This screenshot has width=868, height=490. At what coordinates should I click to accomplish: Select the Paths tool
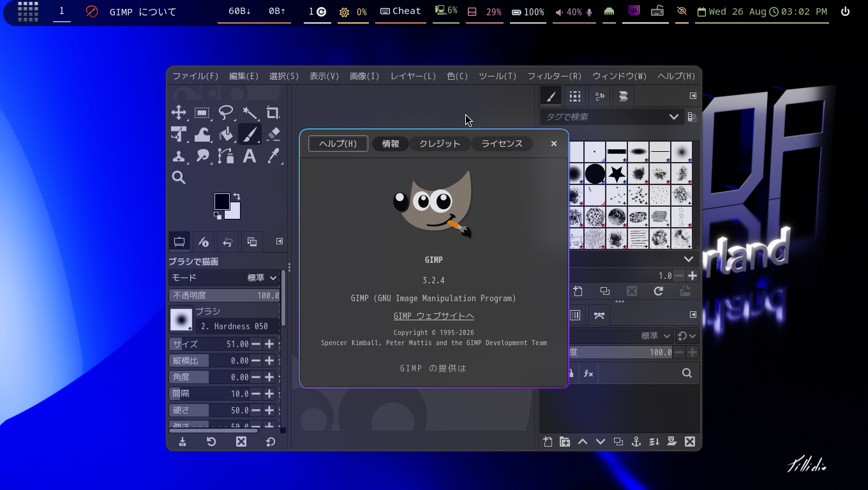point(226,156)
